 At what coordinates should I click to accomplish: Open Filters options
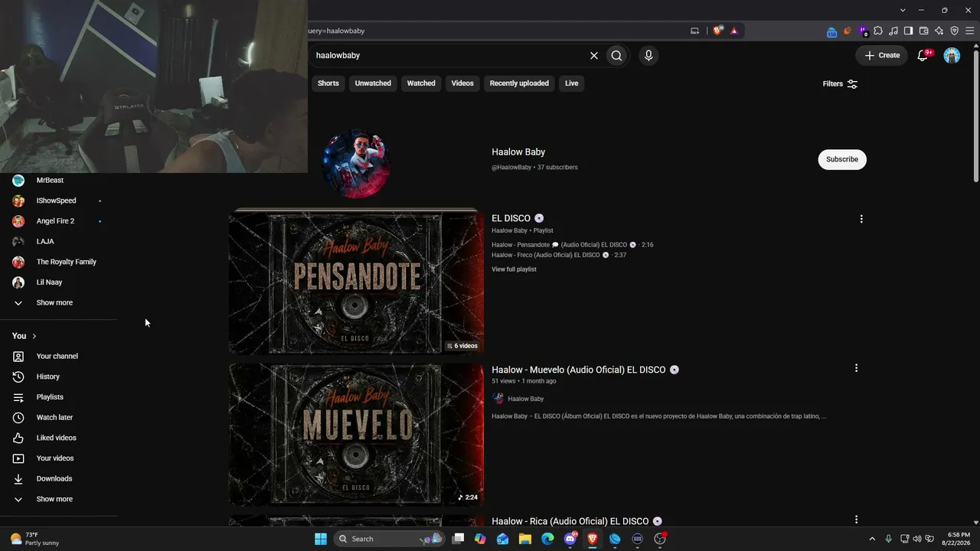[x=840, y=83]
